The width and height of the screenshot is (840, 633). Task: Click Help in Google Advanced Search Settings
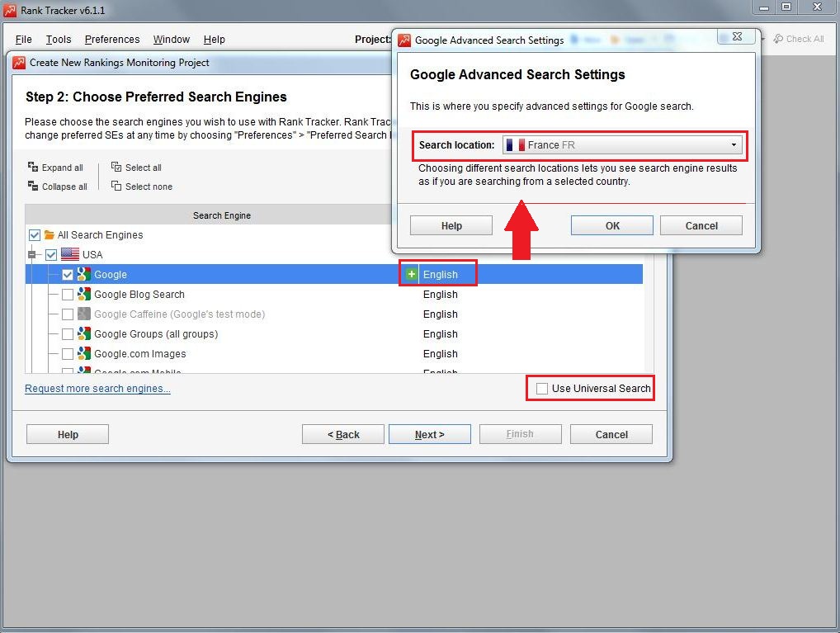pyautogui.click(x=451, y=225)
